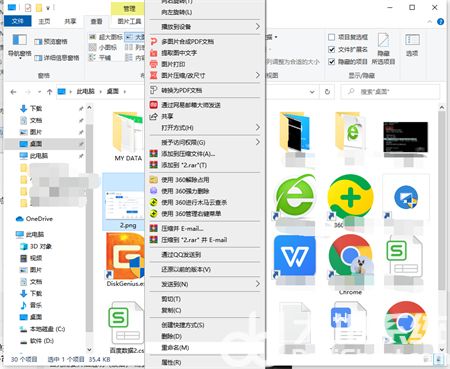This screenshot has height=369, width=450.
Task: Open the 文件 ribbon tab
Action: tap(18, 21)
